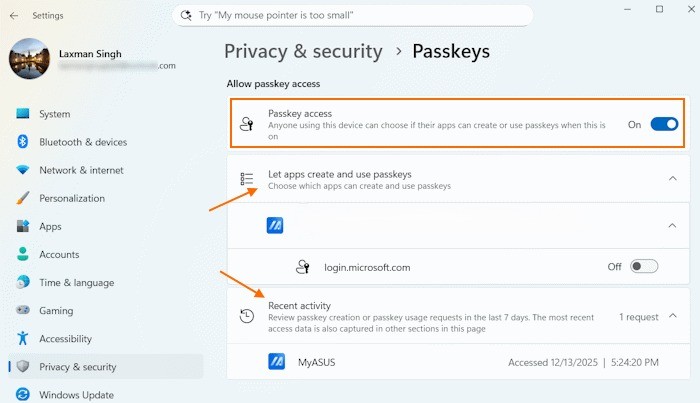Click the Personalization paintbrush icon
700x403 pixels.
[23, 198]
